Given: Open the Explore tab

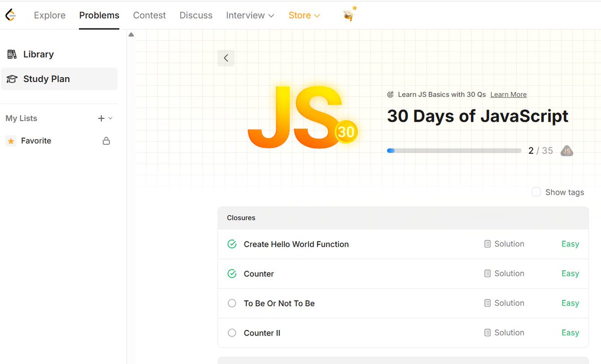Looking at the screenshot, I should [50, 16].
